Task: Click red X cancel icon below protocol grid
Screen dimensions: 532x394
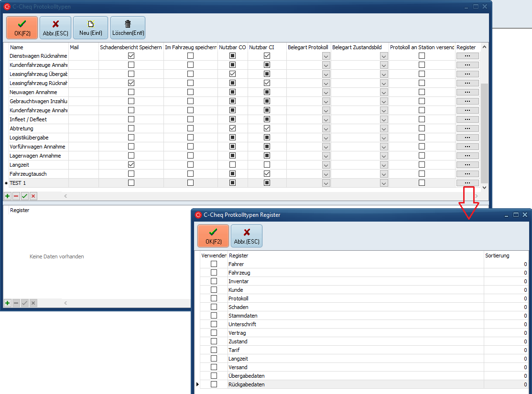Action: pos(33,196)
